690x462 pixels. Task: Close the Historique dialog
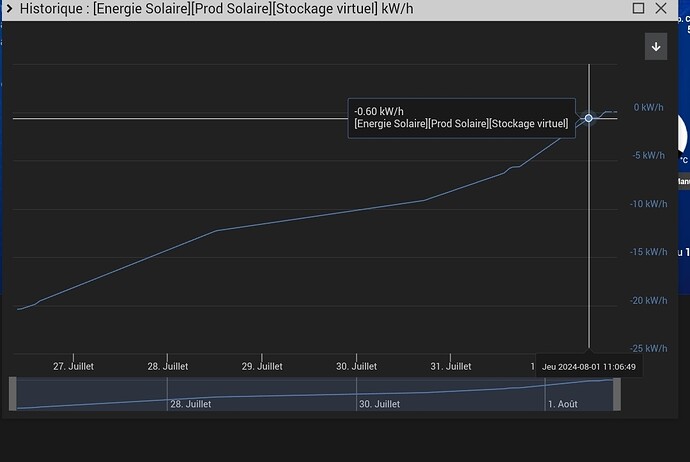click(661, 8)
